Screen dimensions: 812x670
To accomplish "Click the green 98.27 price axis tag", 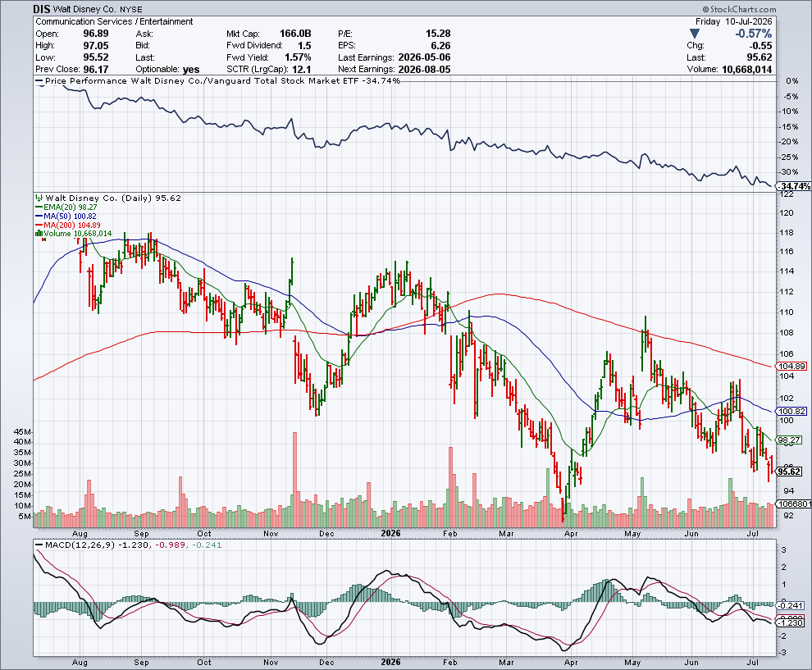I will pos(790,440).
